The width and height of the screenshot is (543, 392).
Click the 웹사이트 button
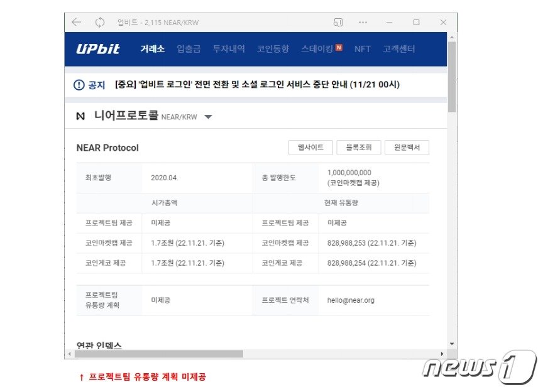(310, 148)
